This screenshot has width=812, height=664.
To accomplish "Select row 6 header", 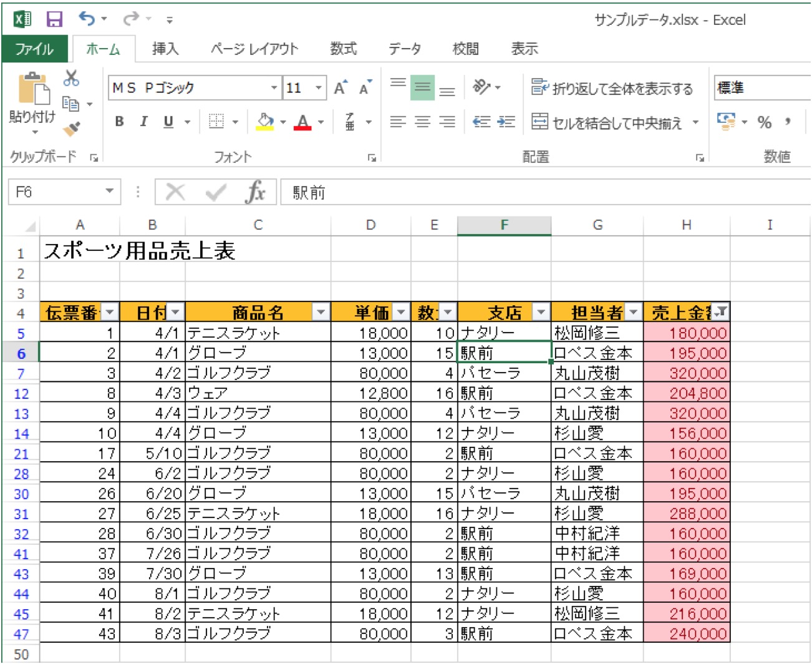I will pos(21,353).
